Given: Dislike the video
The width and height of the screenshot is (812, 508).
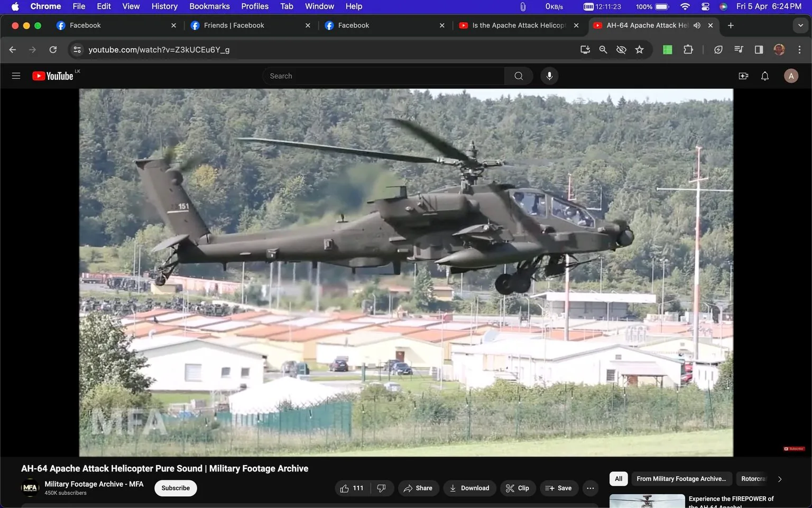Looking at the screenshot, I should 382,488.
